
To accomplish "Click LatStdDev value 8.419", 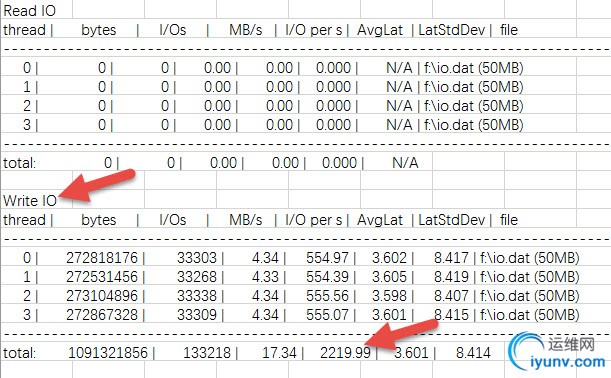I will 451,277.
